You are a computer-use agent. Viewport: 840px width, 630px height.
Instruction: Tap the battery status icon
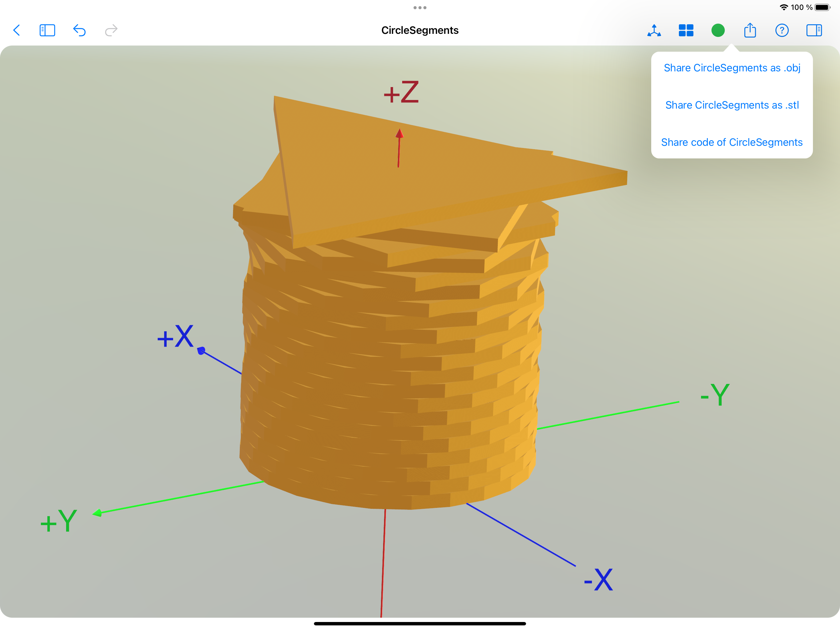click(822, 8)
